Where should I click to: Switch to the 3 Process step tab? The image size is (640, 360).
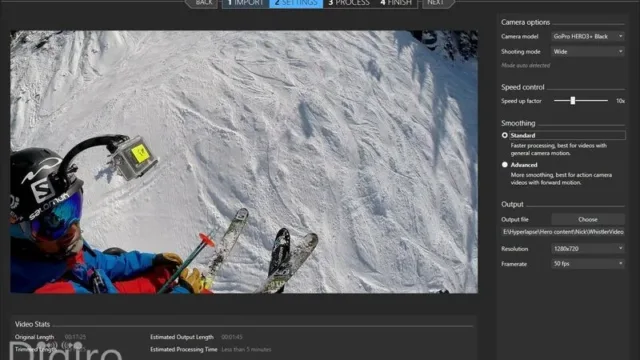(349, 3)
